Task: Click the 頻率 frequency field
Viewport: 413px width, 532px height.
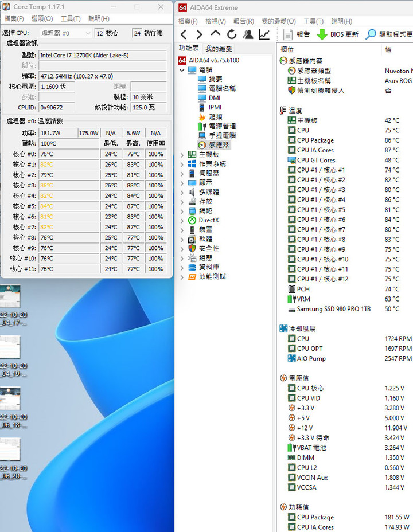Action: point(103,76)
